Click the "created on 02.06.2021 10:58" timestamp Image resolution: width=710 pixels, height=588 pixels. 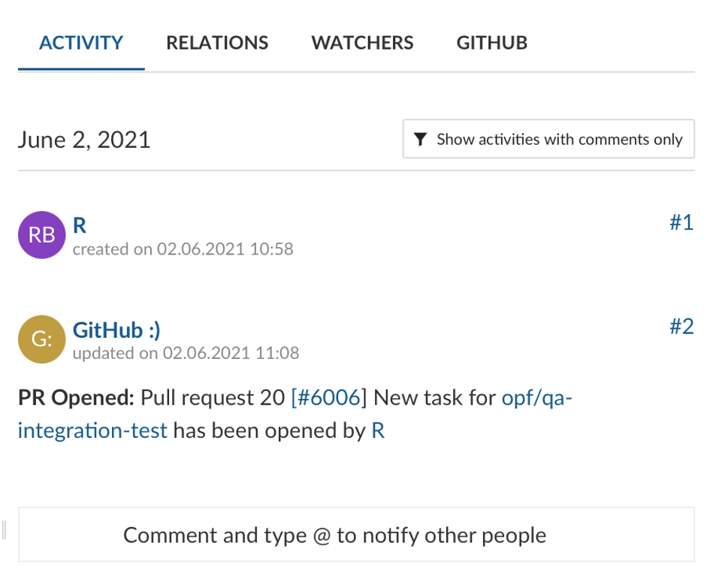point(183,249)
